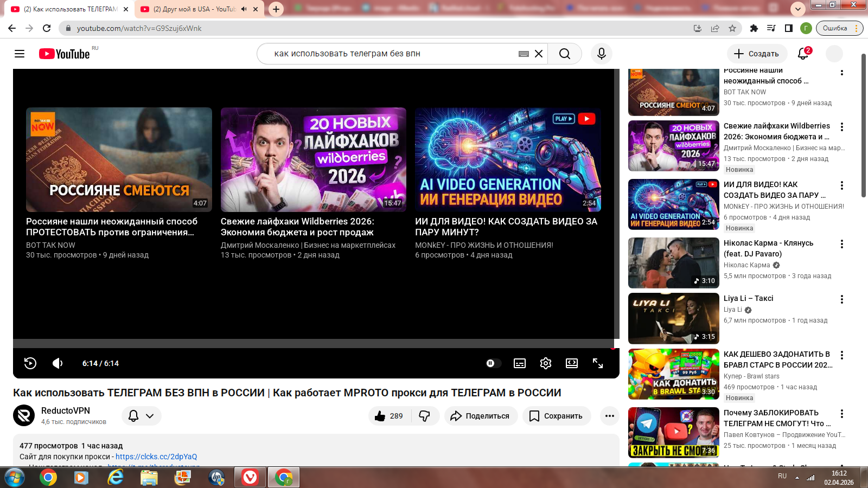Open options for 'Почему ЗАБЛОКИРОВАТЬ ТЕЛЕГРАМ' video

pyautogui.click(x=842, y=414)
